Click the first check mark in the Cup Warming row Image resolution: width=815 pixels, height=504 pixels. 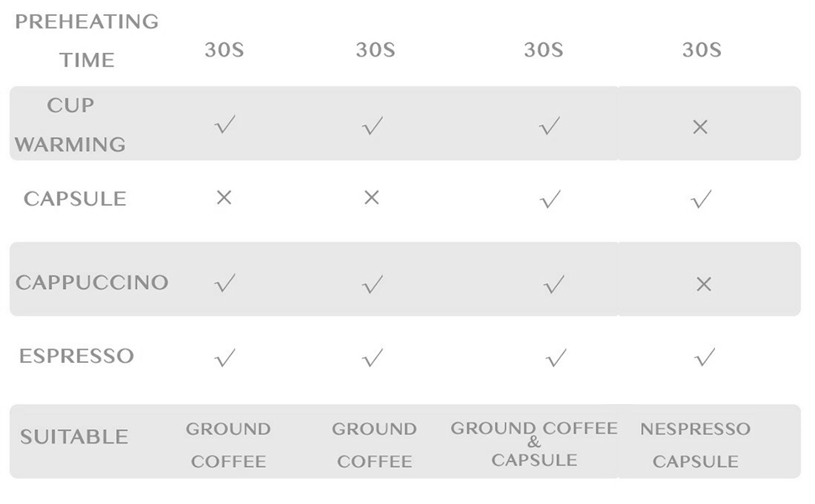(x=224, y=126)
